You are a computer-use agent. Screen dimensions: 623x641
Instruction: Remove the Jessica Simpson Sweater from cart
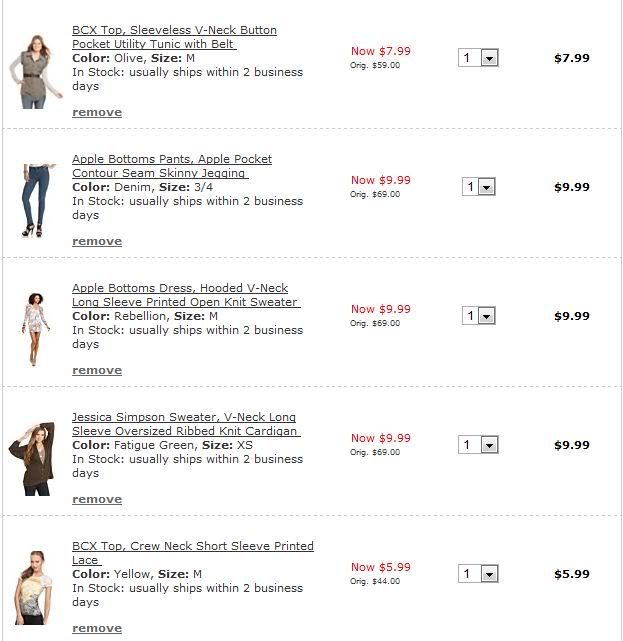tap(97, 499)
